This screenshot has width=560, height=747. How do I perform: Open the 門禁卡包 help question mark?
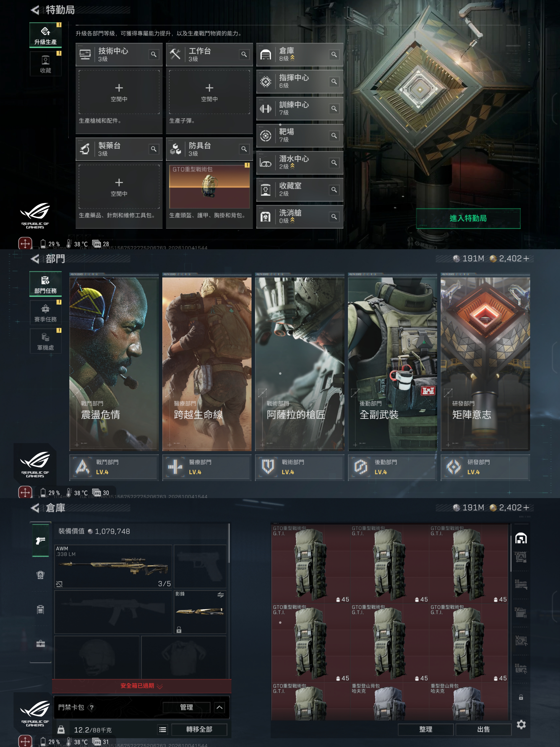tap(92, 707)
